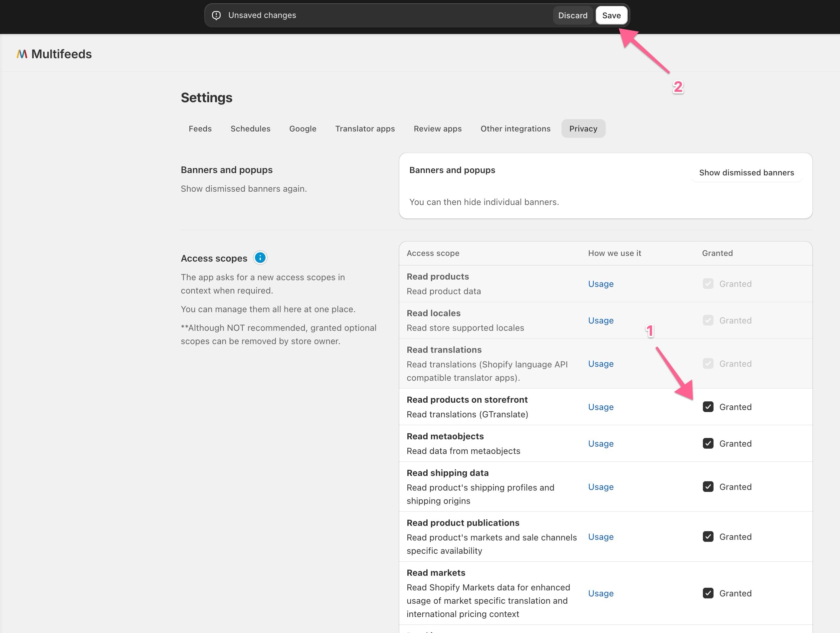Toggle Read markets granted checkbox
The width and height of the screenshot is (840, 633).
coord(708,593)
